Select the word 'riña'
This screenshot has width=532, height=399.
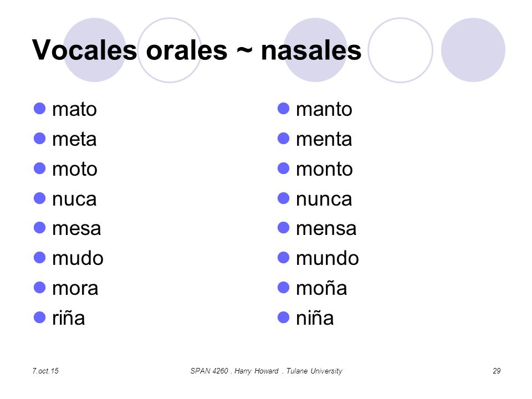[x=69, y=318]
